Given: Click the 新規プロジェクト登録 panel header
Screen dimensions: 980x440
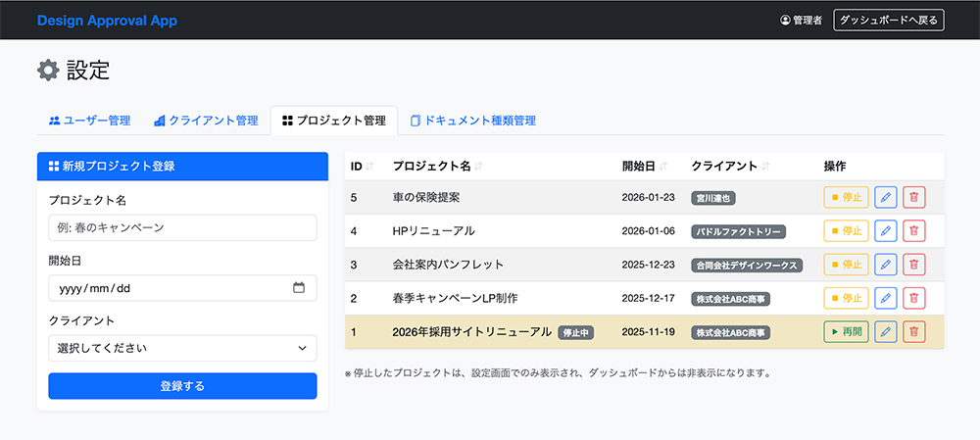Looking at the screenshot, I should pos(182,167).
